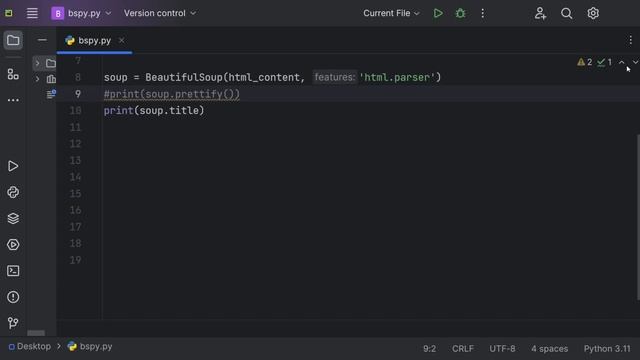This screenshot has height=360, width=640.
Task: Click the project panel horizontal scrollbar
Action: coord(36,333)
